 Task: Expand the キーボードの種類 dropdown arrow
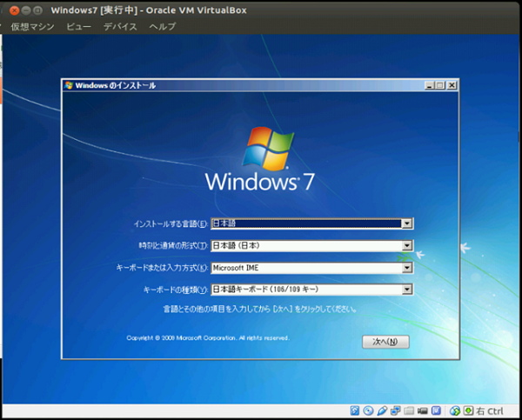(407, 290)
